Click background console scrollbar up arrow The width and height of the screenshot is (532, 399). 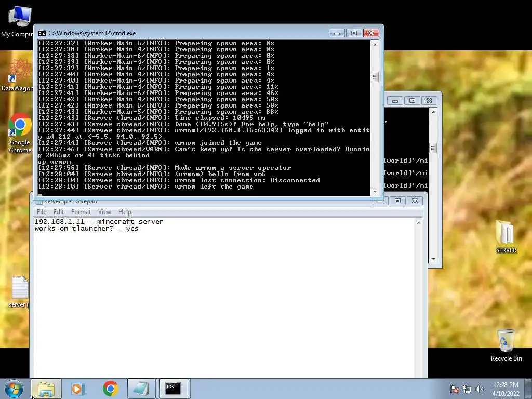pos(433,112)
